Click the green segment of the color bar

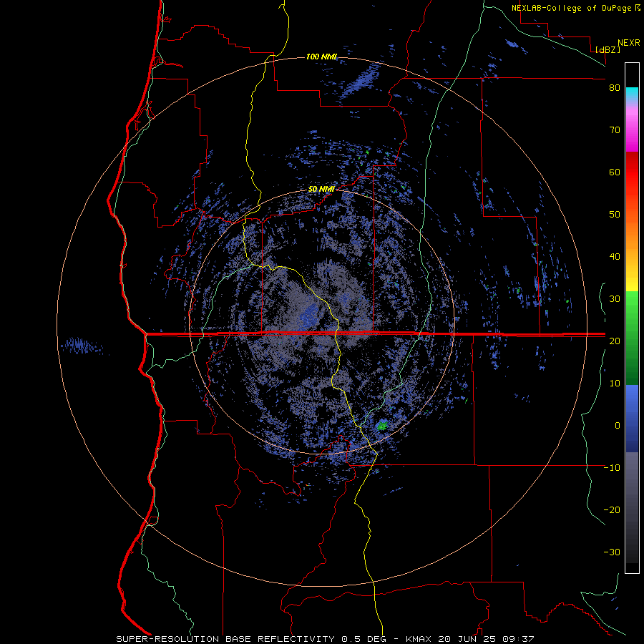point(632,338)
